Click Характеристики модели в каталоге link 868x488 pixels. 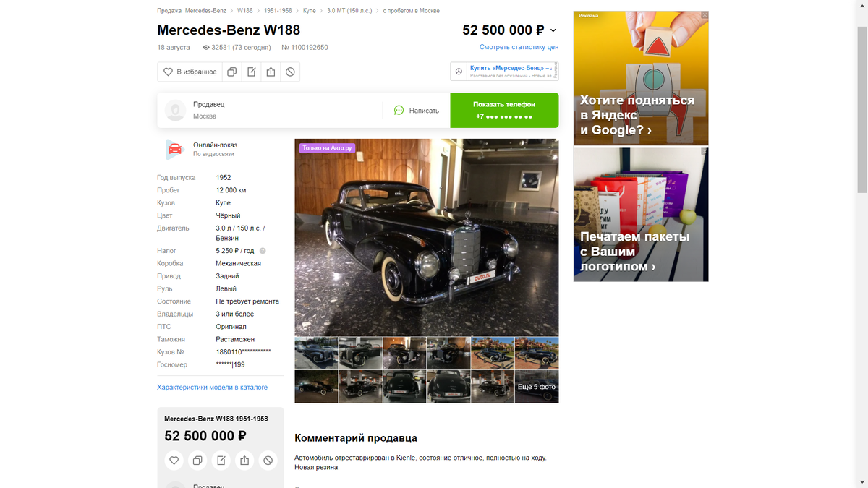[x=212, y=388]
